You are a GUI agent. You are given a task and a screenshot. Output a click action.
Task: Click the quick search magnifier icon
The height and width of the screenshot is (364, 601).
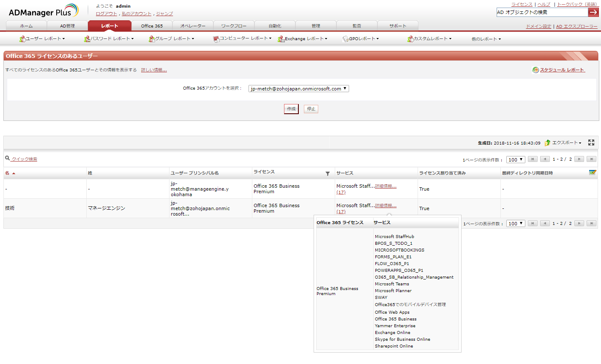[8, 159]
